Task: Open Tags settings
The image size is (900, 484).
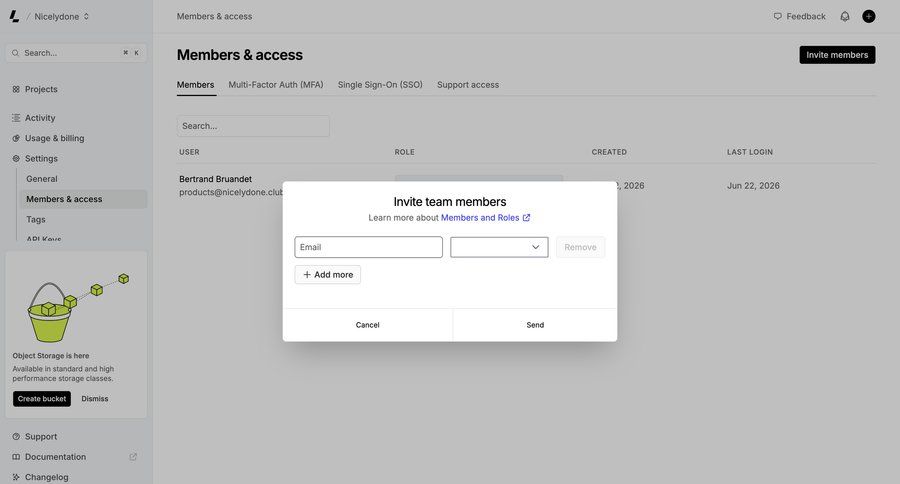Action: point(36,219)
